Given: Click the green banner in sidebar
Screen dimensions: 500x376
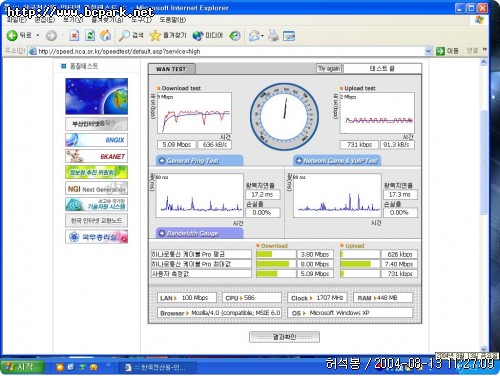Looking at the screenshot, I should [97, 172].
